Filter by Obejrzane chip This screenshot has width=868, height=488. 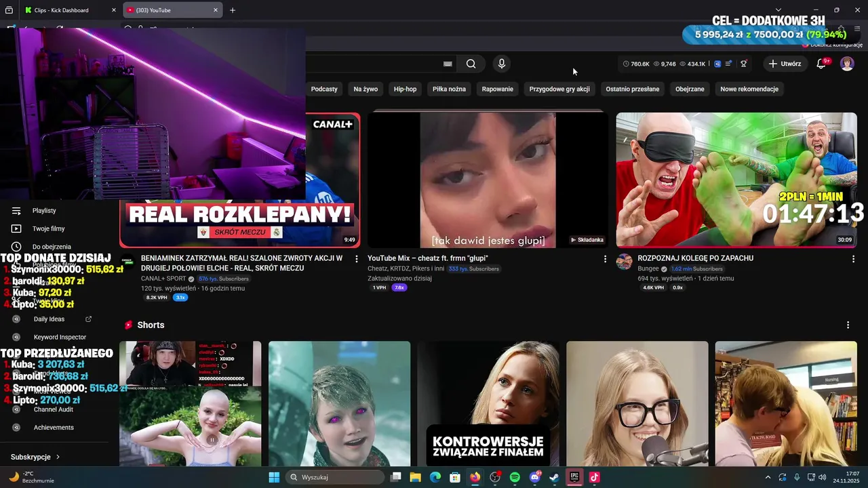(x=690, y=89)
